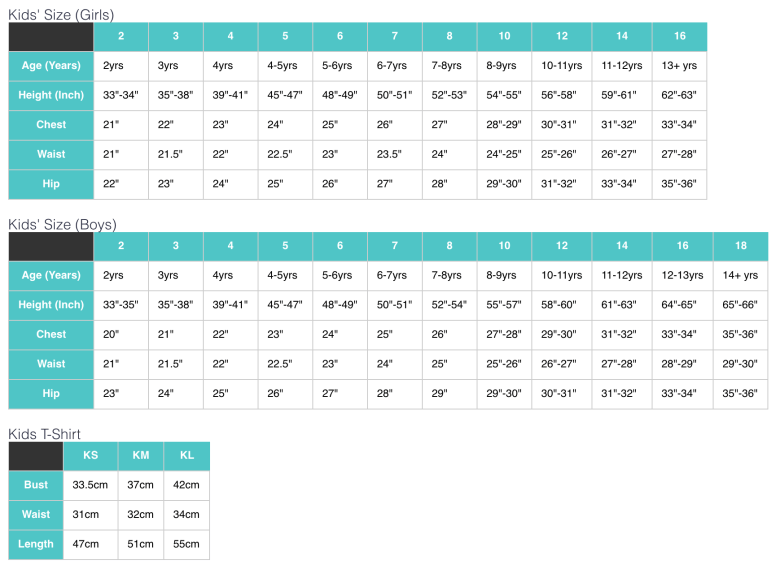The image size is (780, 569).
Task: Select the Girls Height (Inch) row label
Action: [x=51, y=95]
